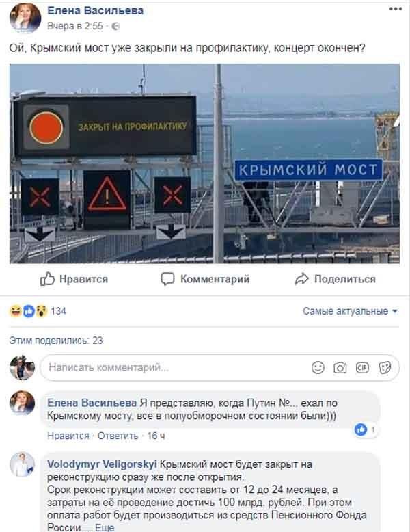Click the globe public-visibility icon

click(x=115, y=26)
